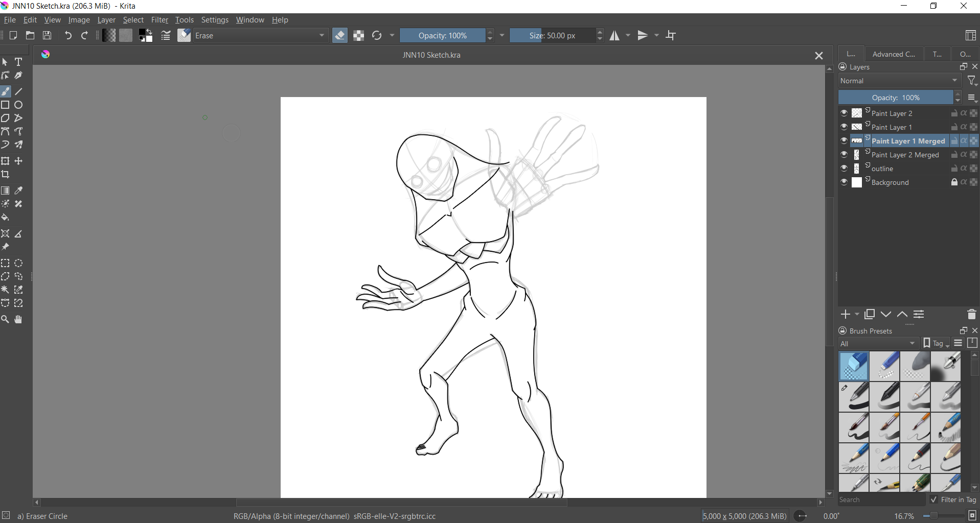Open the Filter menu
This screenshot has width=980, height=523.
click(x=159, y=20)
